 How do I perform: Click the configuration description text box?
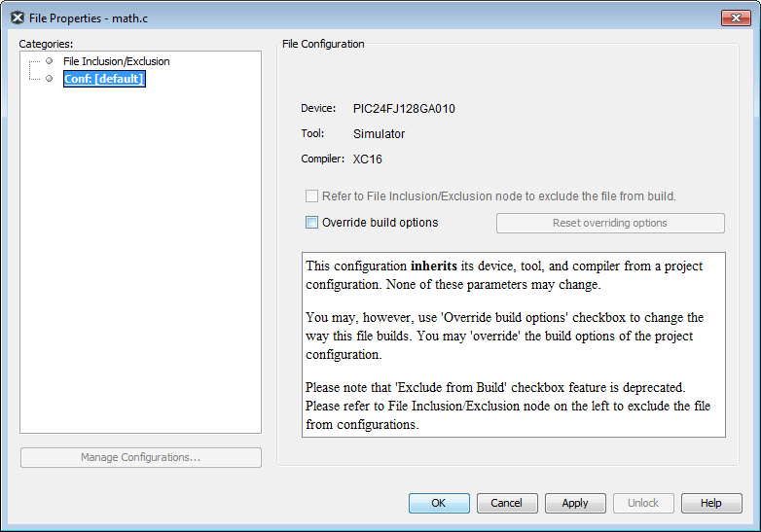514,345
